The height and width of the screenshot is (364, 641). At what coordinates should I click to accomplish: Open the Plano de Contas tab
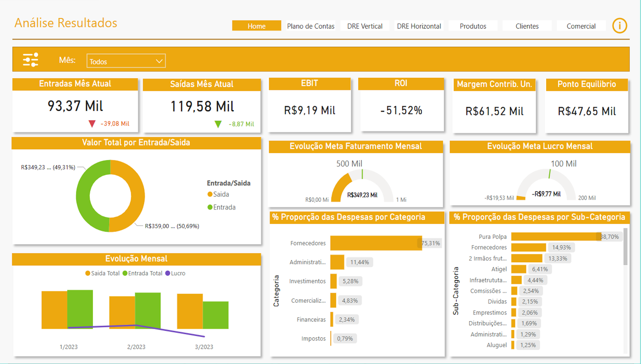pyautogui.click(x=310, y=26)
